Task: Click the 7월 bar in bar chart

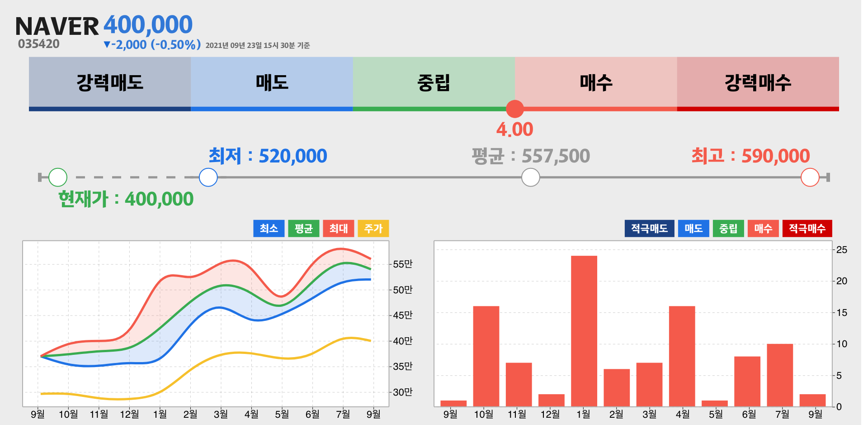Action: pyautogui.click(x=780, y=375)
